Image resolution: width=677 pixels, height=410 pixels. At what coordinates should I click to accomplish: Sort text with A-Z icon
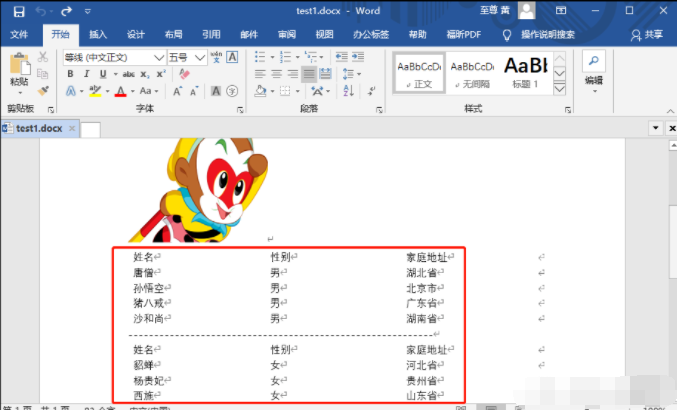tap(349, 91)
